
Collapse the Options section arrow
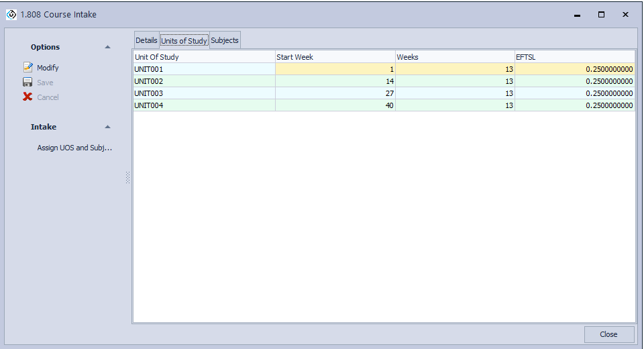tap(107, 47)
